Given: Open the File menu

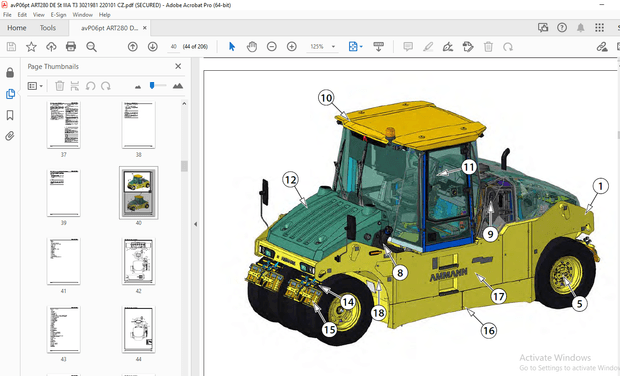Looking at the screenshot, I should coord(7,15).
